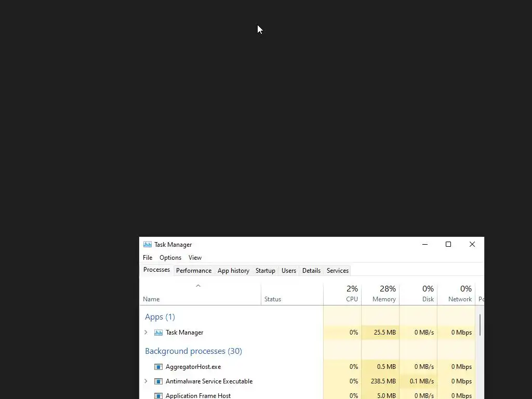Select the Apps (1) group header
This screenshot has width=532, height=399.
point(160,317)
